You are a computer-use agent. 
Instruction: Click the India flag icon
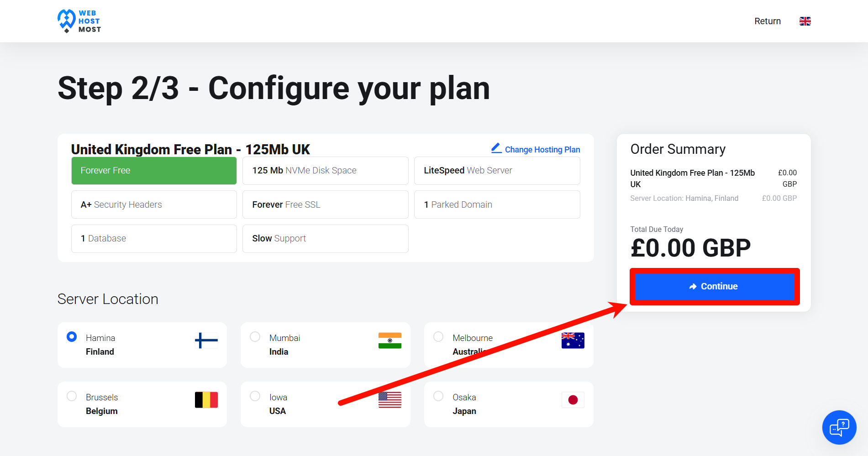390,341
